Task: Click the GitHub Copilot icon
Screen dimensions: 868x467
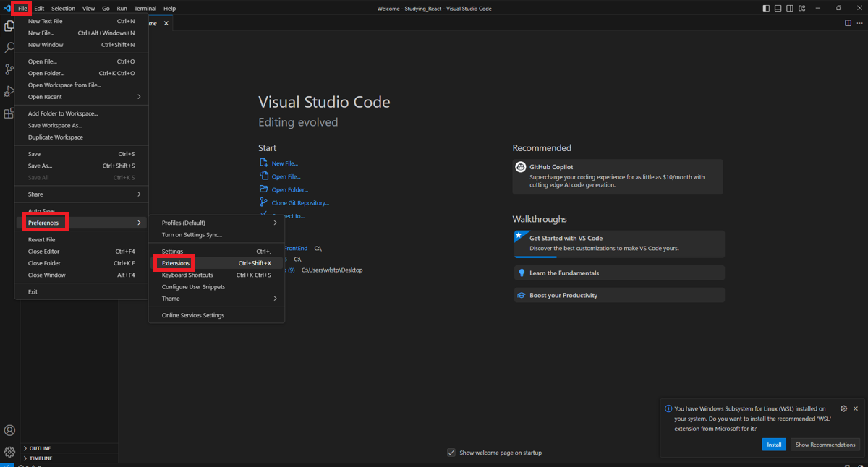Action: [x=520, y=167]
